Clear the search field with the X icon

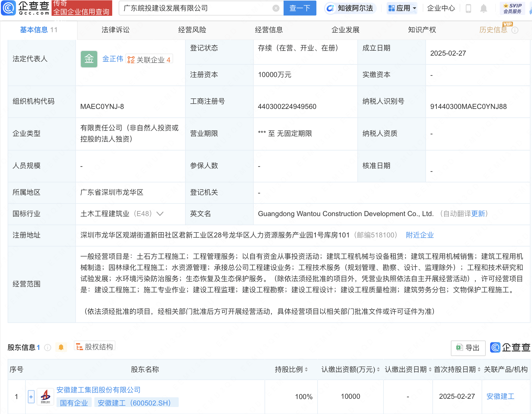pyautogui.click(x=276, y=8)
